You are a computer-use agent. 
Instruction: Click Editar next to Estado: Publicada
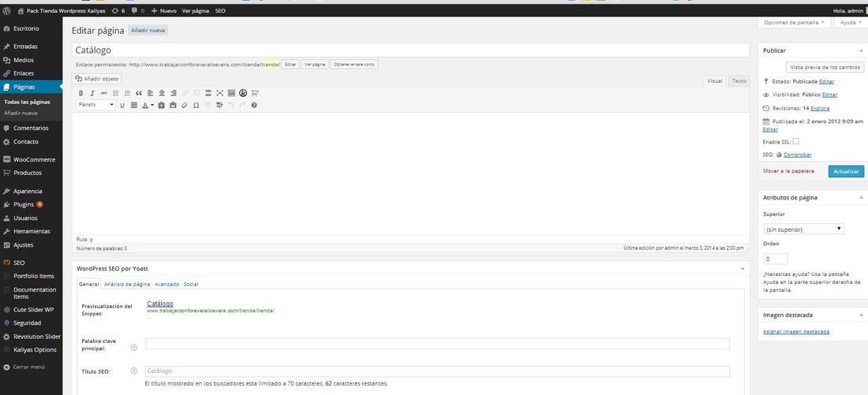826,81
